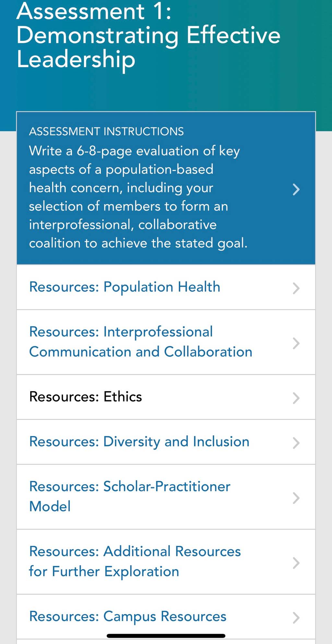Tap the Assessment 1 Demonstrating Effective Leadership title

[x=148, y=36]
